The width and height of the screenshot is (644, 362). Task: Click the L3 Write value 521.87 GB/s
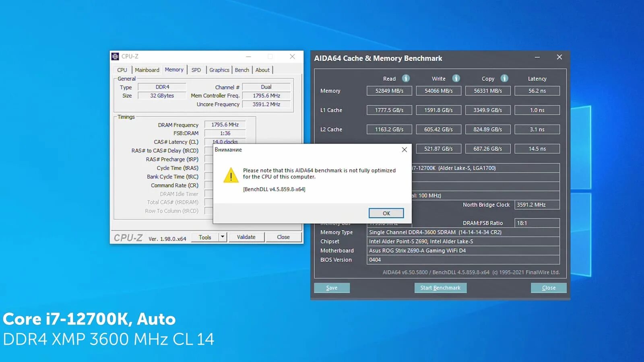tap(438, 149)
